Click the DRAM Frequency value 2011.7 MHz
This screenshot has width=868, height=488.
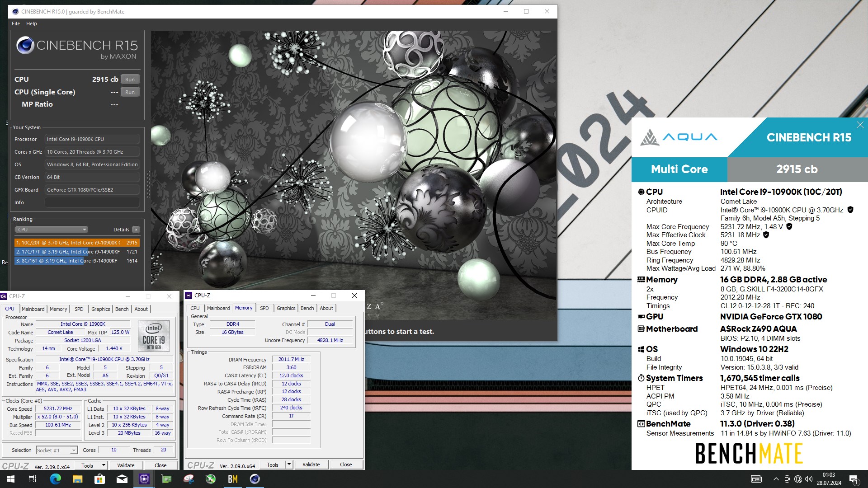(291, 359)
